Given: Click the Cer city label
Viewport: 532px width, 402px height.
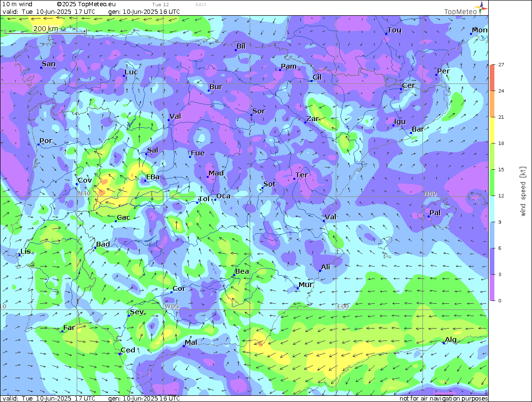Looking at the screenshot, I should tap(409, 85).
